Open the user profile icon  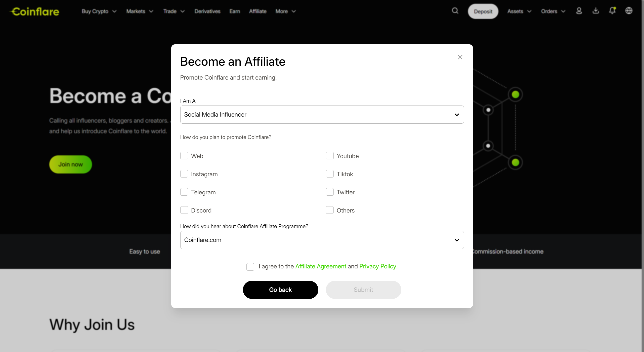579,11
